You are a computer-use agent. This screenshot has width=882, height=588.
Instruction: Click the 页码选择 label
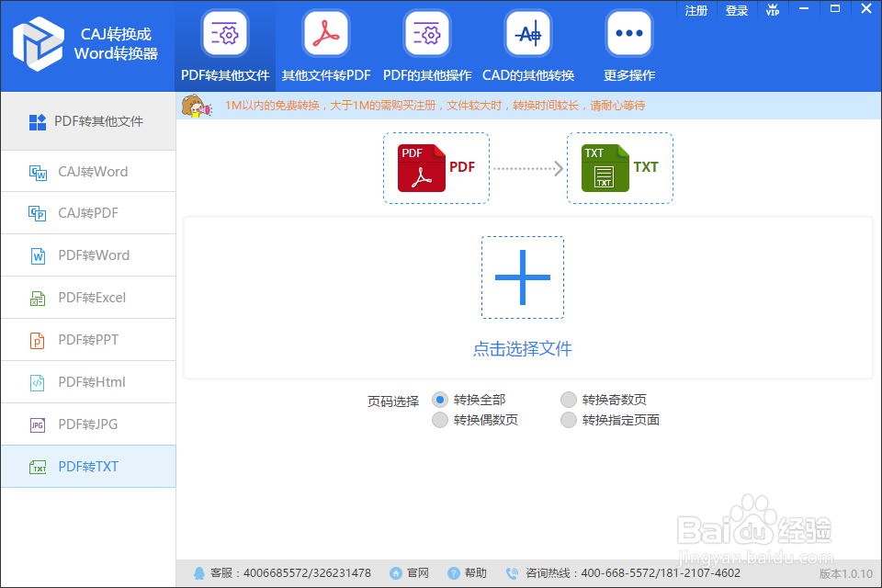(393, 401)
